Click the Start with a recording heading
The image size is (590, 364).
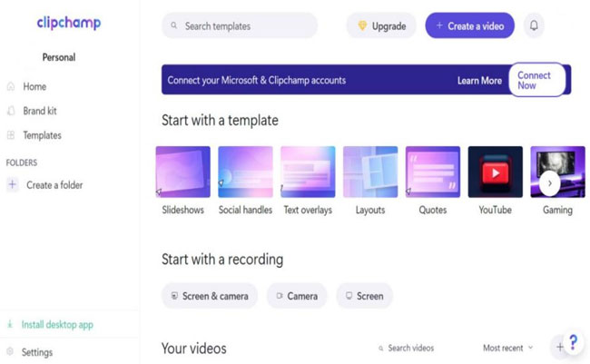point(222,260)
